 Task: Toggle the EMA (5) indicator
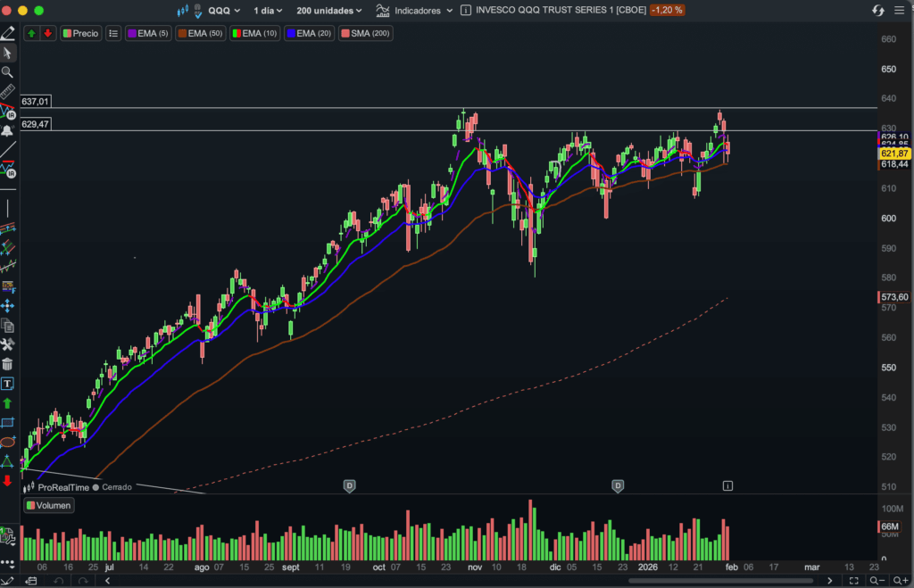pyautogui.click(x=147, y=33)
